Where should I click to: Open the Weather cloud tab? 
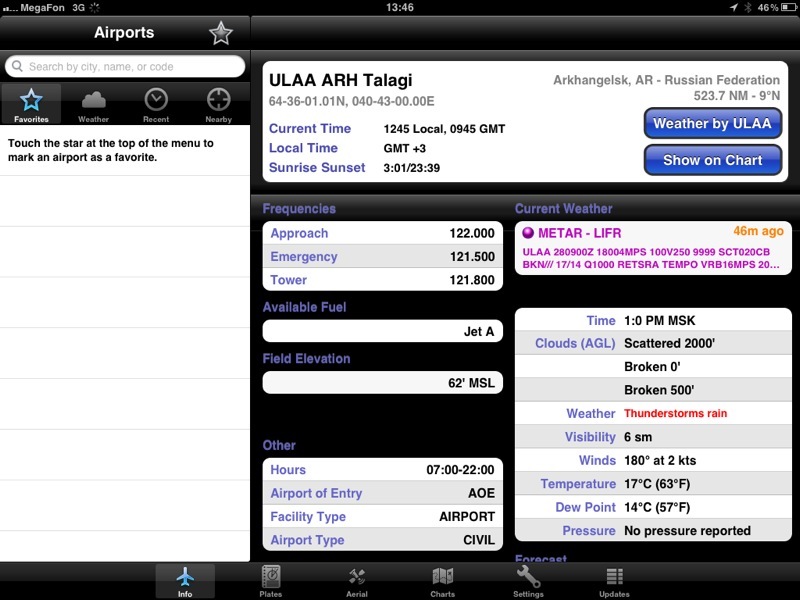point(94,104)
